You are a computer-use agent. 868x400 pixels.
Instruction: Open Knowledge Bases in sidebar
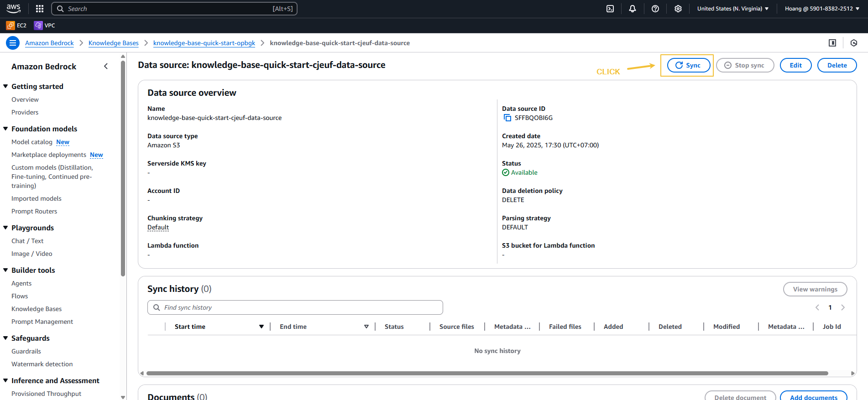pyautogui.click(x=37, y=309)
